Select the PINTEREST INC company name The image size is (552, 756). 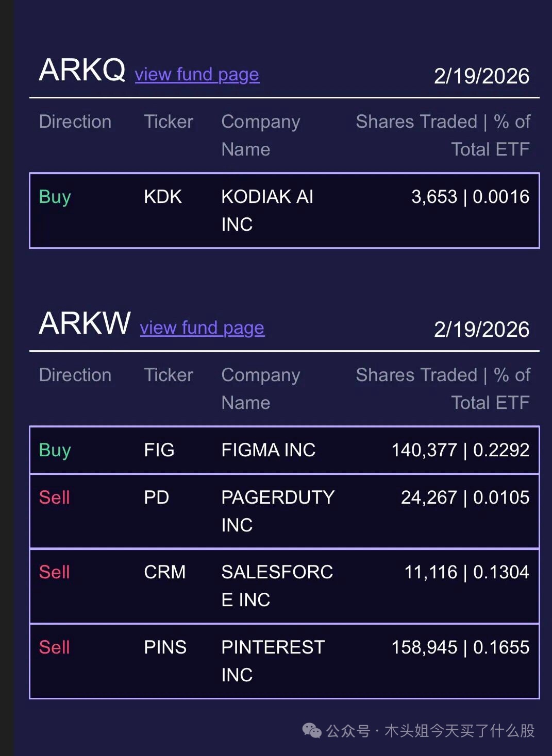click(273, 661)
